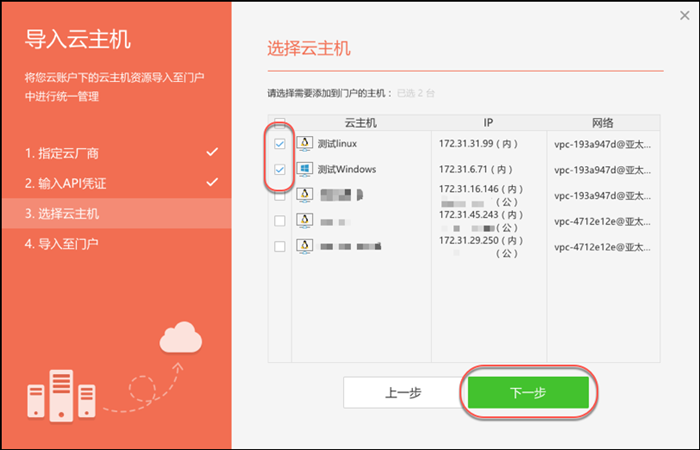Image resolution: width=700 pixels, height=450 pixels.
Task: Uncheck the 测试Windows host checkbox
Action: [280, 170]
